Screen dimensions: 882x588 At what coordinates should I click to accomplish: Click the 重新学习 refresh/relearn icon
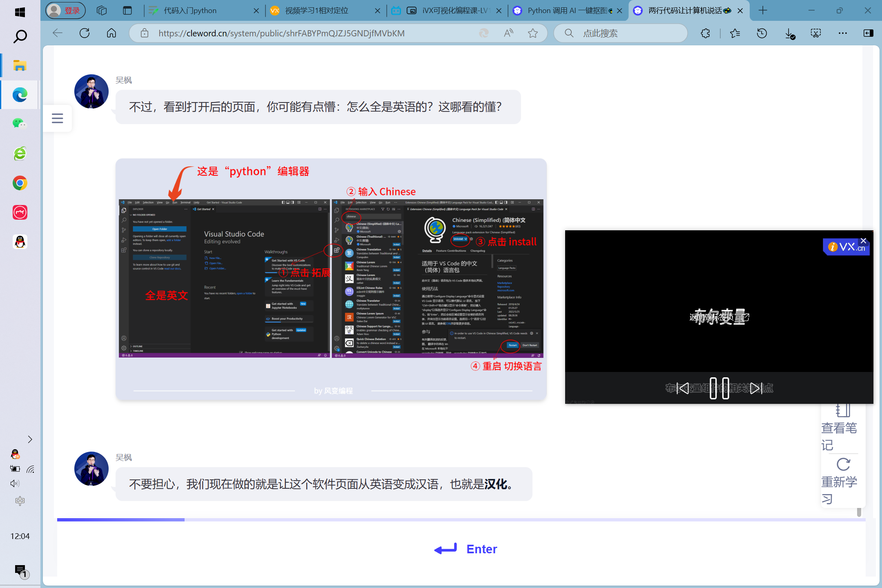(843, 464)
